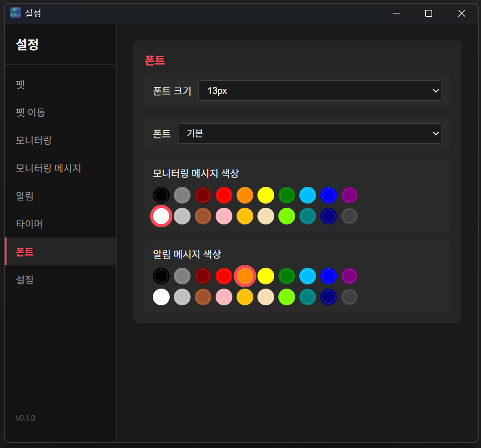Pick dark green in 모니터링 메시지 색상

coord(287,195)
